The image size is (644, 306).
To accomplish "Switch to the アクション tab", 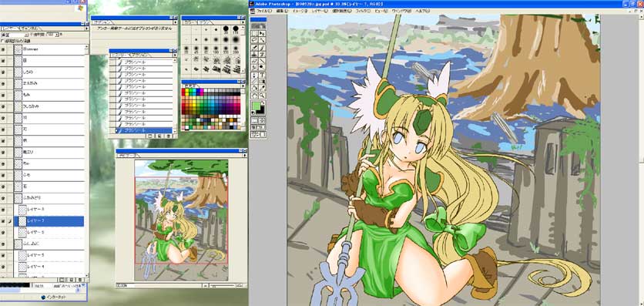I will 139,55.
